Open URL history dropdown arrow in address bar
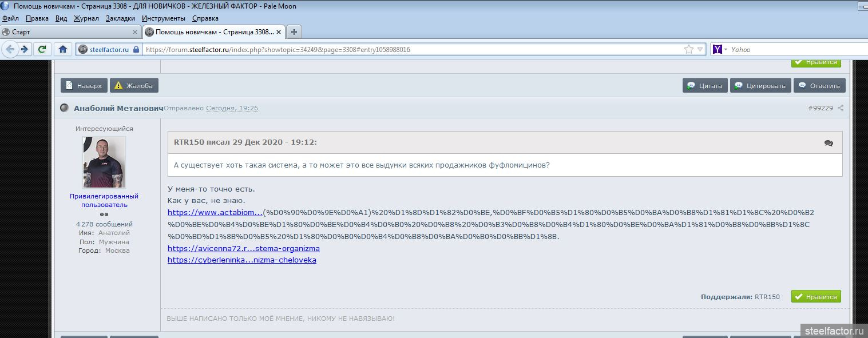The width and height of the screenshot is (868, 338). click(x=700, y=50)
